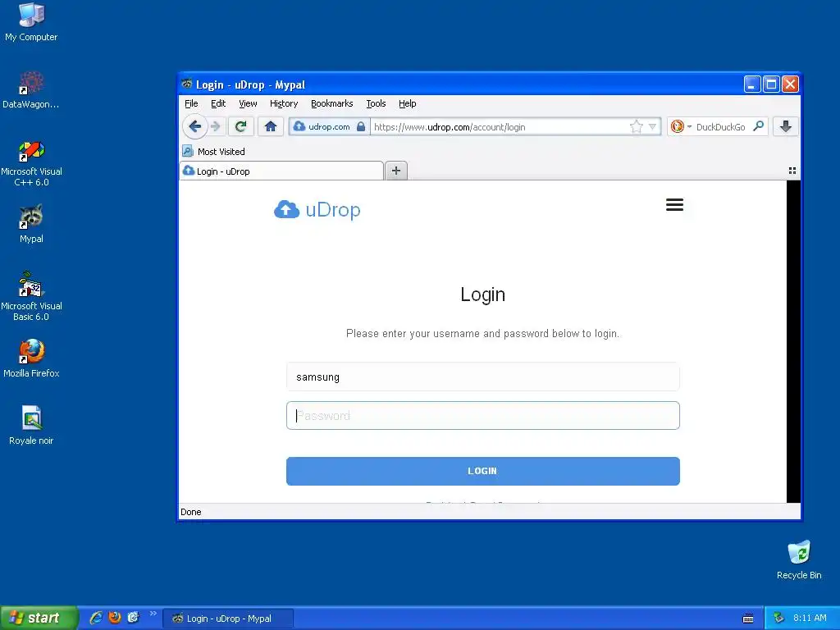Click the blue LOGIN button
This screenshot has width=840, height=630.
(x=482, y=471)
